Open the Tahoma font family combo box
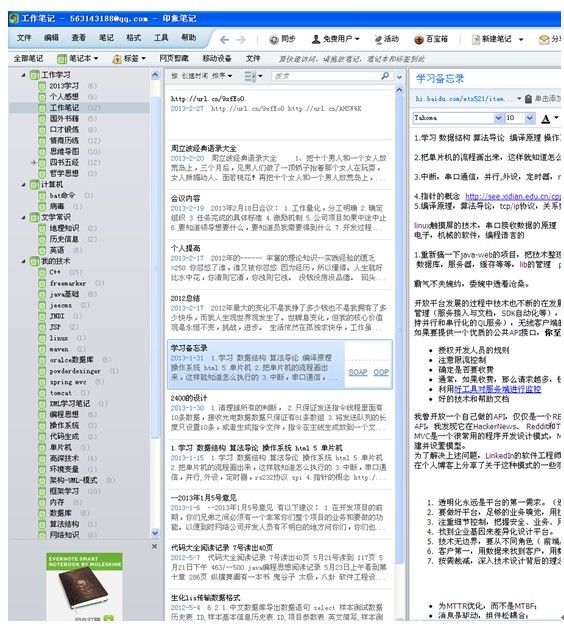The image size is (564, 629). click(458, 118)
